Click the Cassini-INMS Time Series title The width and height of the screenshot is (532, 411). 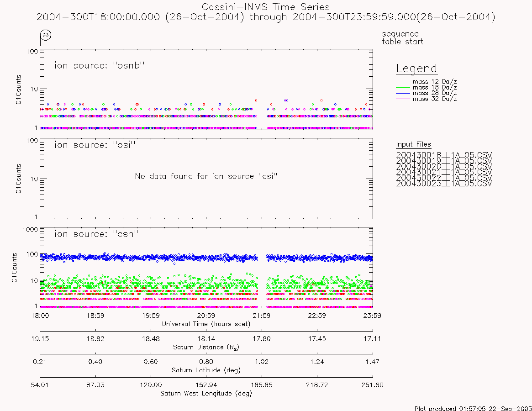[266, 7]
